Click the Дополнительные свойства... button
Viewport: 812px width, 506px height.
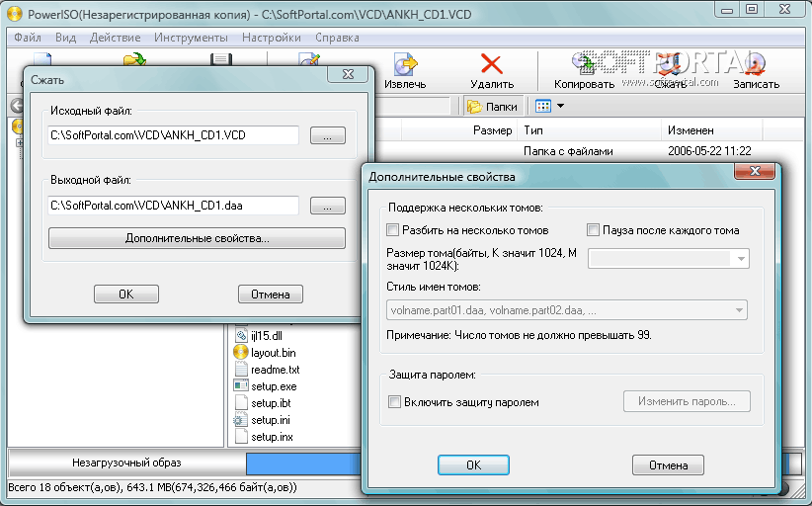pos(197,238)
